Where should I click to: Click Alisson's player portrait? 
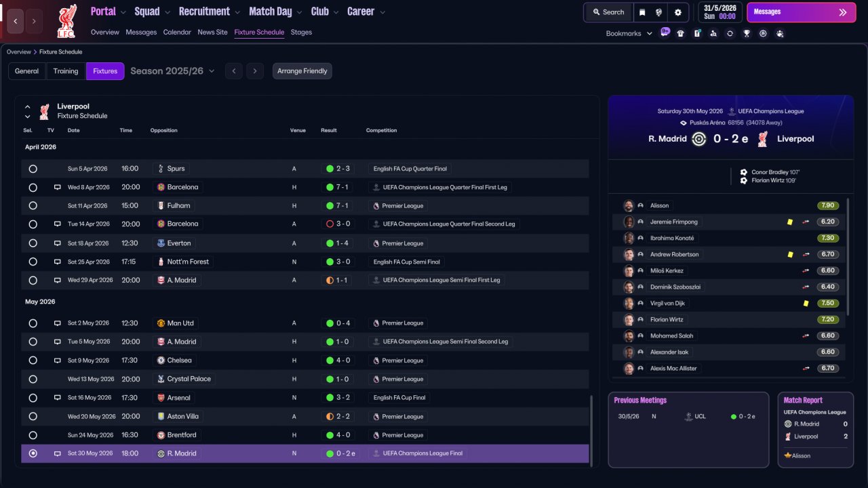click(629, 205)
